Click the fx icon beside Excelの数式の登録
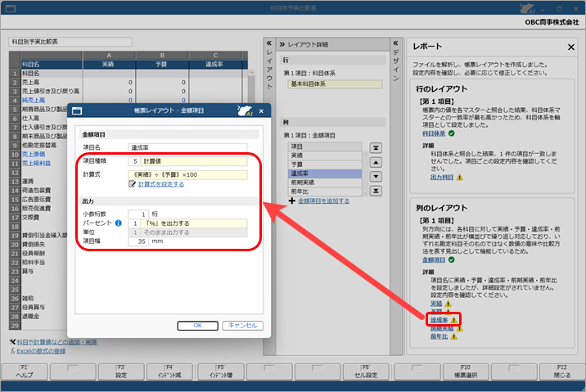This screenshot has height=392, width=586. point(13,351)
